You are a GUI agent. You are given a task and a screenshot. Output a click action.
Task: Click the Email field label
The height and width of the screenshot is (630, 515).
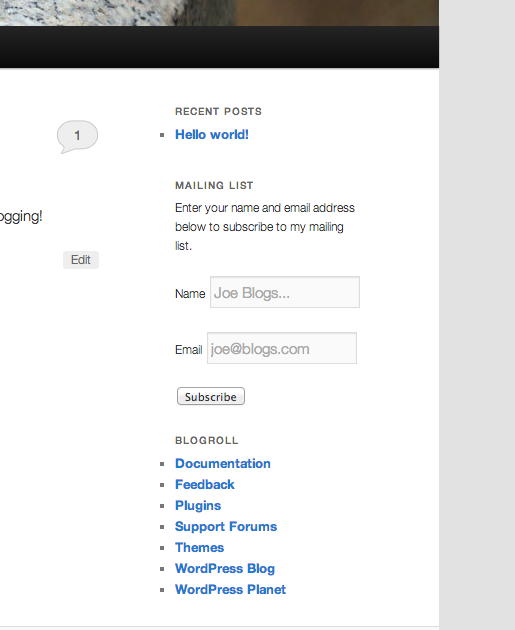pos(188,350)
